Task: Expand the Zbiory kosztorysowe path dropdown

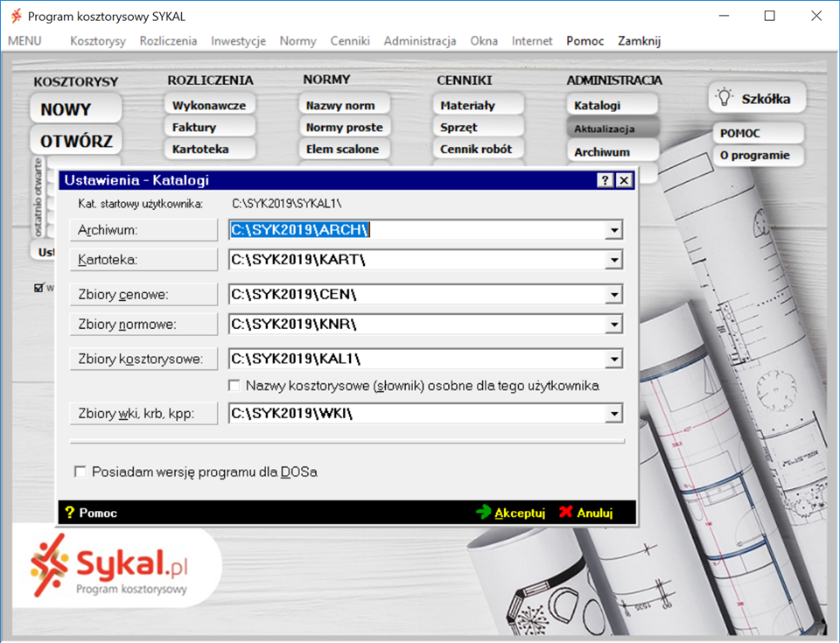Action: pyautogui.click(x=614, y=359)
